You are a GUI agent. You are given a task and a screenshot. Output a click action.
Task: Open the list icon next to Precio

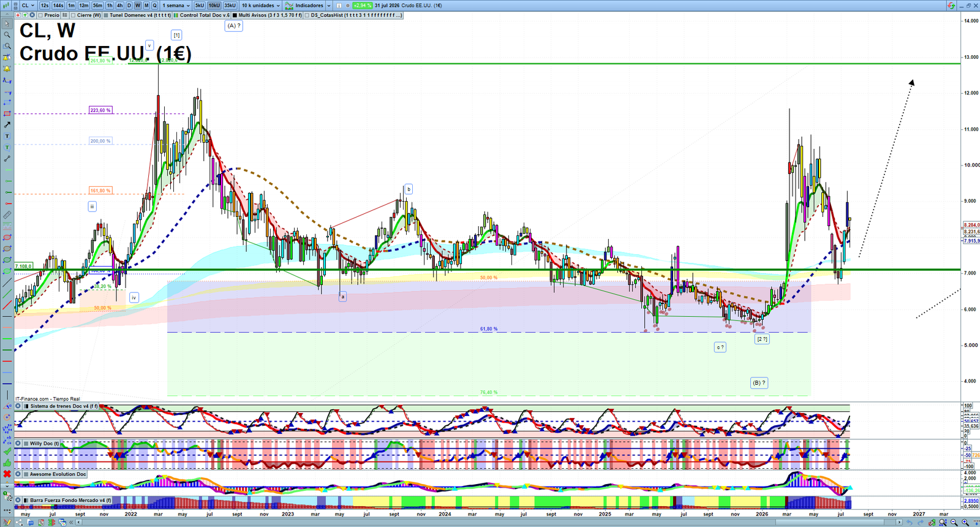(64, 15)
